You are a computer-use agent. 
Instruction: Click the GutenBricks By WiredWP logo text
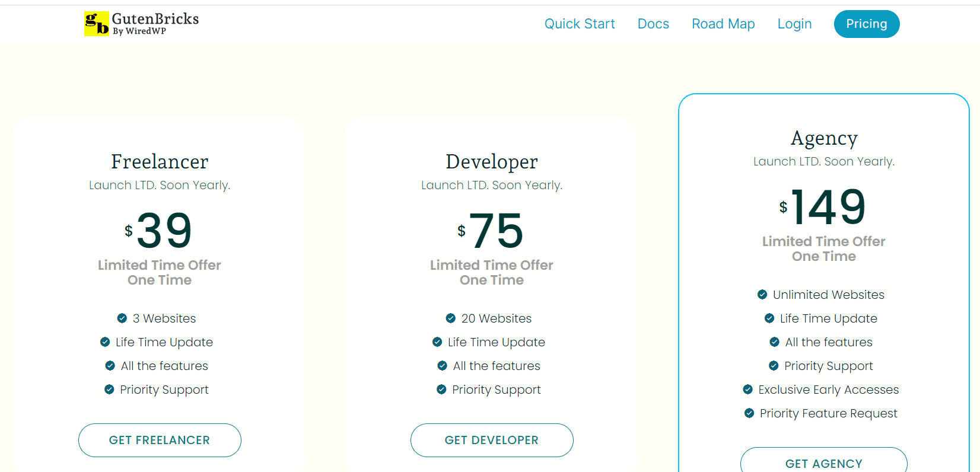pyautogui.click(x=155, y=24)
